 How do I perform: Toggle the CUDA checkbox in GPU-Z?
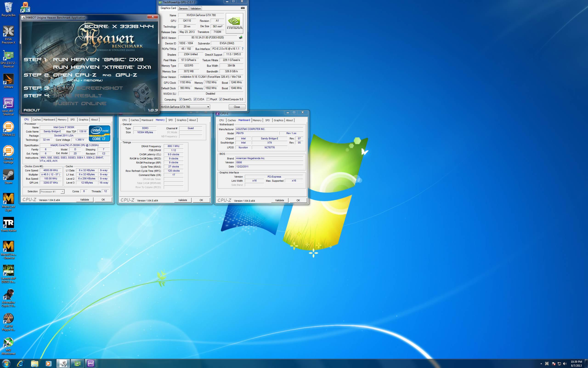tap(195, 99)
